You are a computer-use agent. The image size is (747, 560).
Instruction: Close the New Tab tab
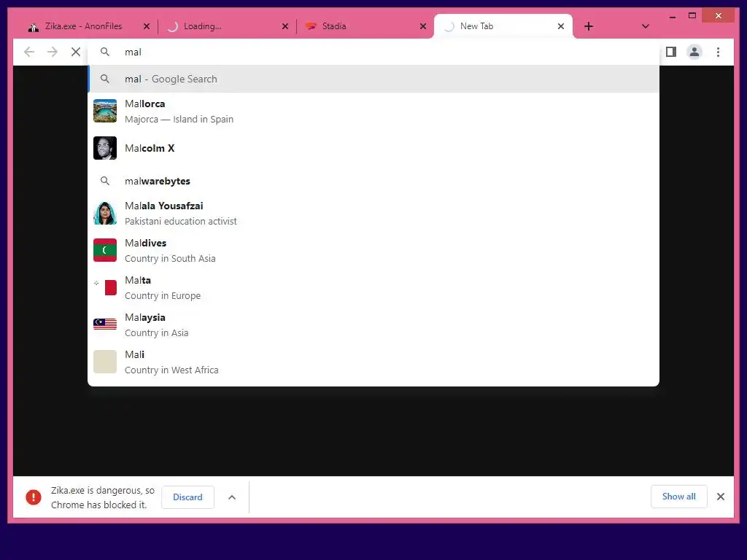[x=561, y=27]
